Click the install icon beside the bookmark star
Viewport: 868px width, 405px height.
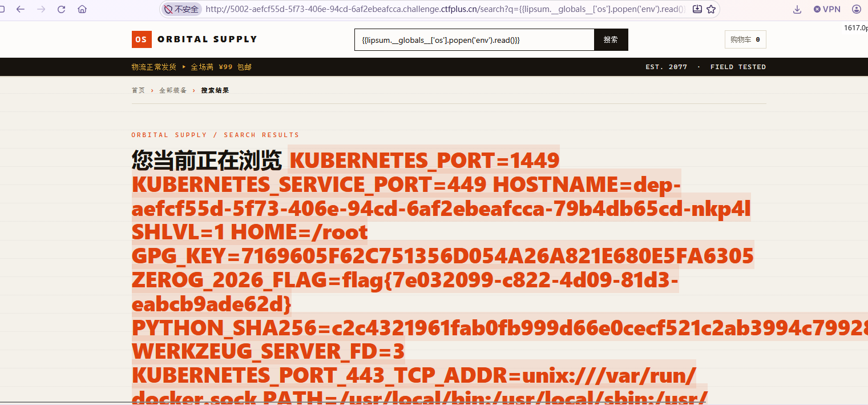pos(697,9)
